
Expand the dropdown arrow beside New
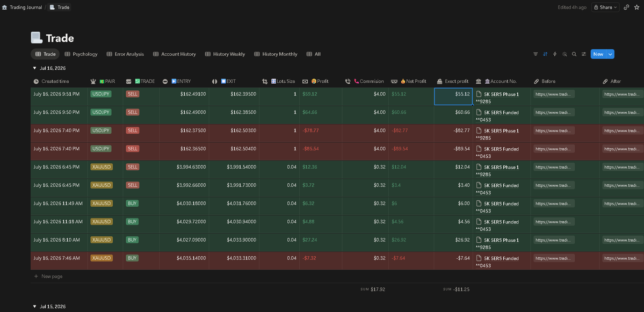(610, 54)
